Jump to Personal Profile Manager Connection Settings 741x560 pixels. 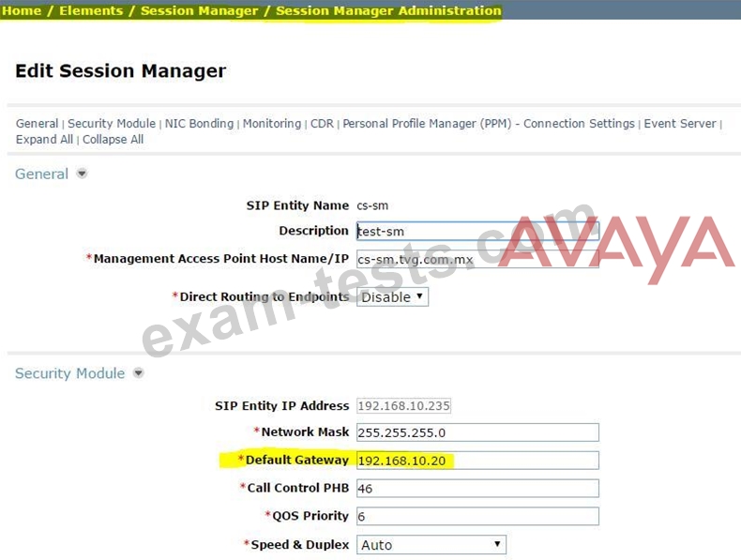[489, 123]
